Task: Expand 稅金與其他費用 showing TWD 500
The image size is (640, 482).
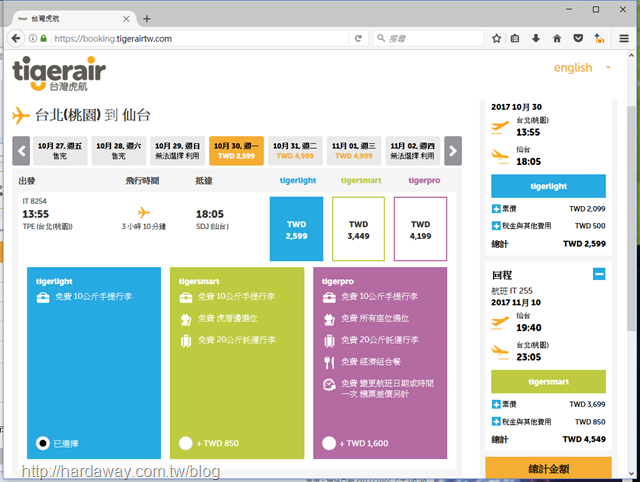Action: [x=496, y=226]
